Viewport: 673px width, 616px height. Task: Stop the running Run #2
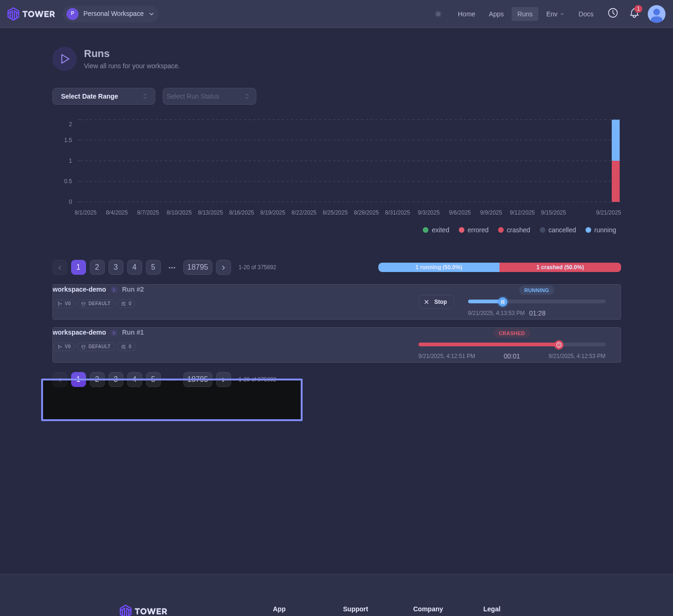coord(436,302)
